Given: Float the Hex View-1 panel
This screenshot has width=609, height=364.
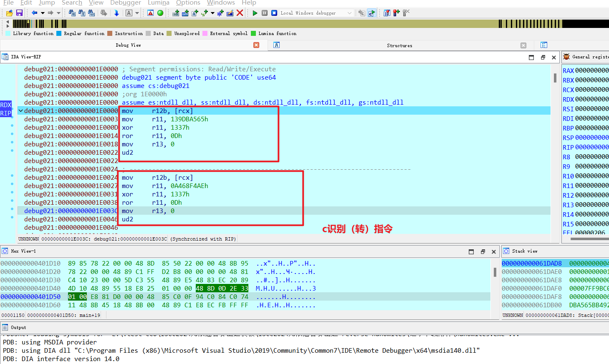Looking at the screenshot, I should click(x=483, y=251).
